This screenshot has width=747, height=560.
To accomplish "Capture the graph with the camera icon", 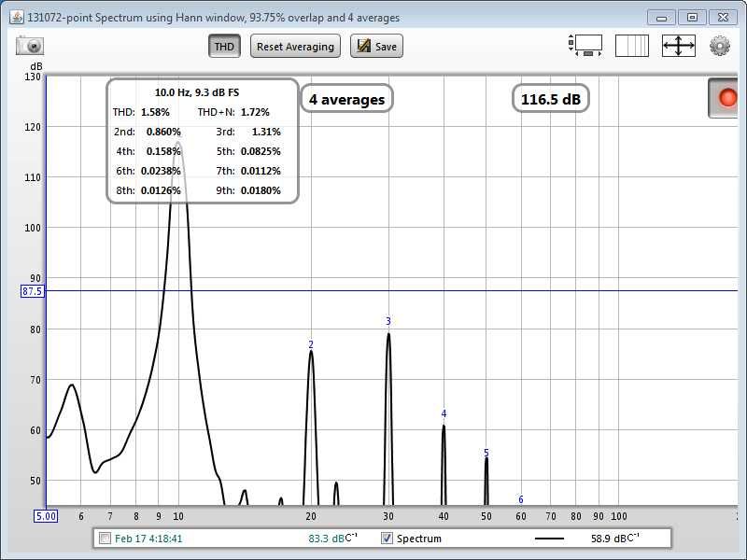I will point(30,46).
